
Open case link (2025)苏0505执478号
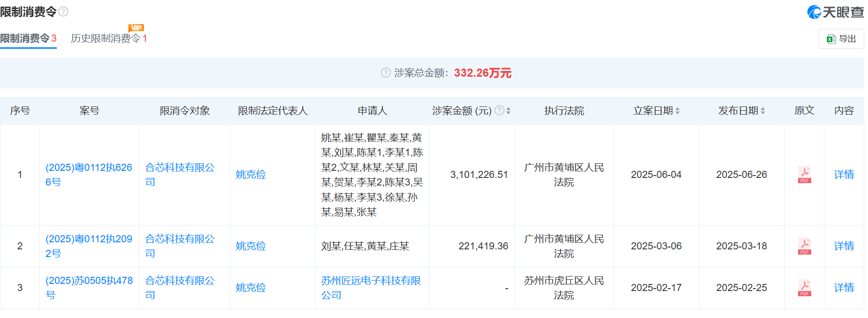click(89, 288)
